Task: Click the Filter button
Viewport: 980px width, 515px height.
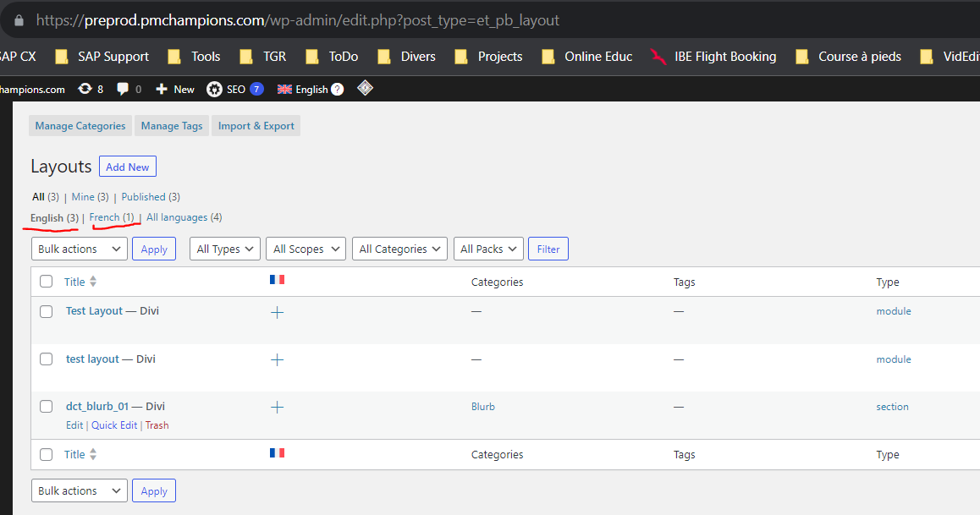Action: pyautogui.click(x=548, y=249)
